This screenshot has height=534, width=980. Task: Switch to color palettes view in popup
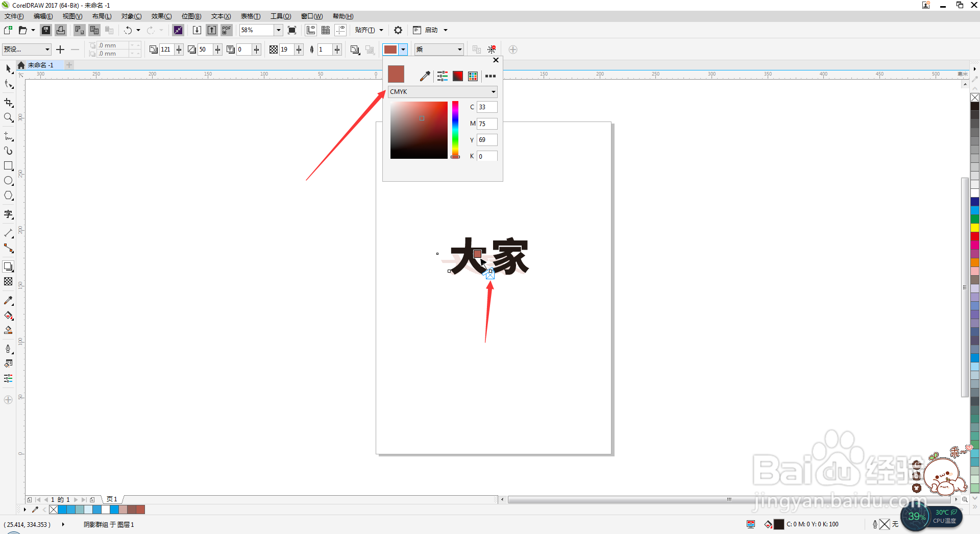pyautogui.click(x=473, y=76)
